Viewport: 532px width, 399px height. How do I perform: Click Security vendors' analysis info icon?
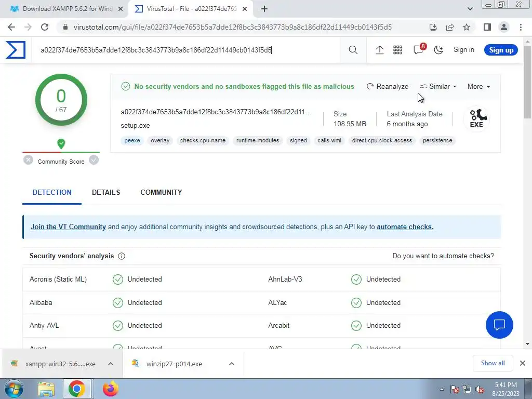pyautogui.click(x=122, y=256)
